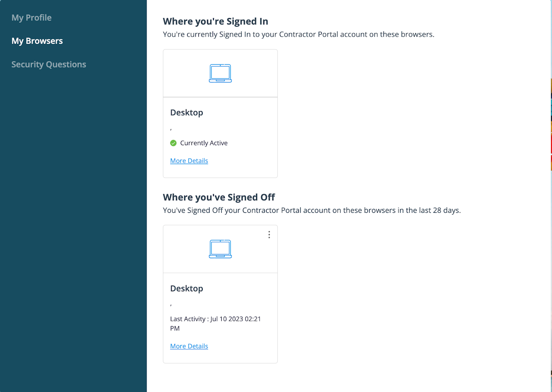Click the "Where you're Signed In" heading
The width and height of the screenshot is (552, 392).
tap(216, 21)
